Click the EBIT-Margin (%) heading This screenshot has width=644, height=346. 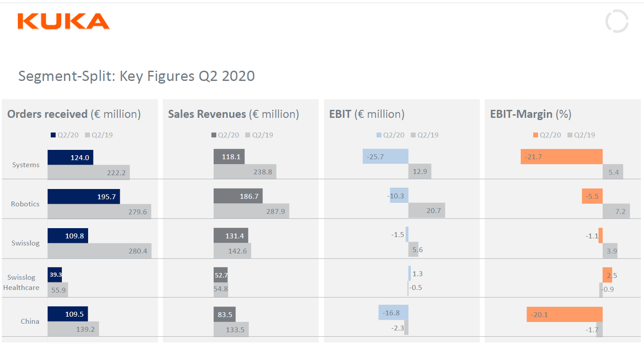pyautogui.click(x=531, y=114)
